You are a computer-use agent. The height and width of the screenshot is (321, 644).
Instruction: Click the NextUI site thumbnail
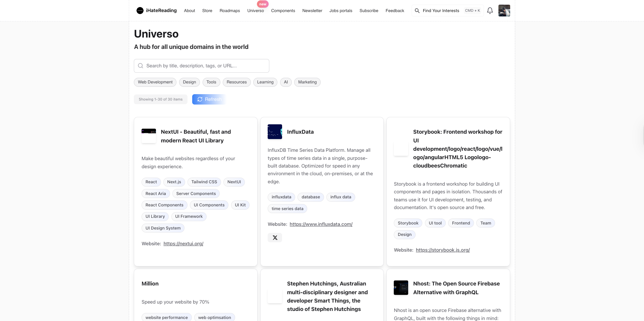149,136
